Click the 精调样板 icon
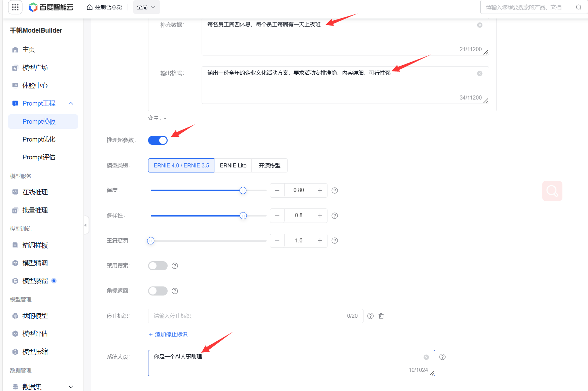 click(15, 245)
